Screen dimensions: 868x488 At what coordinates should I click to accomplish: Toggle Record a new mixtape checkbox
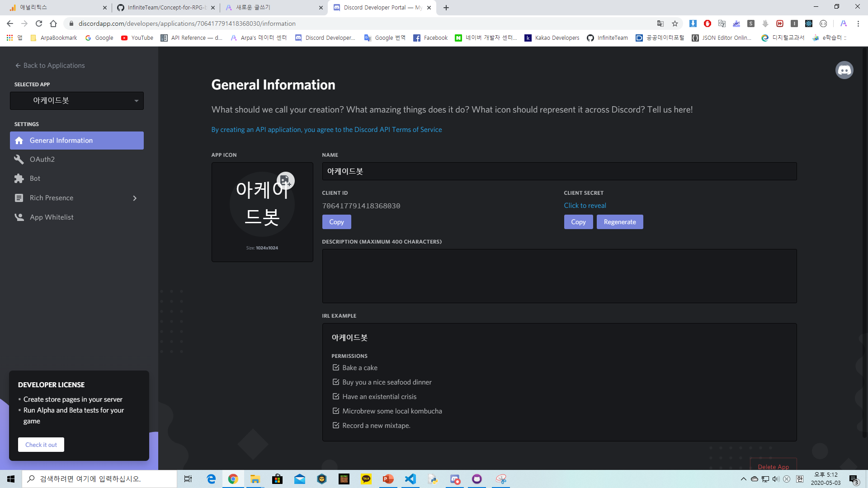click(336, 426)
